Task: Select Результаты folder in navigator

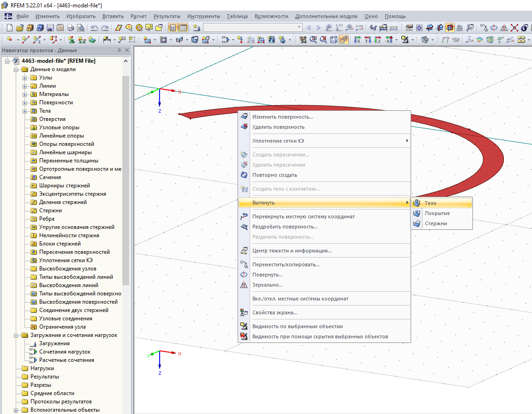Action: click(x=44, y=377)
